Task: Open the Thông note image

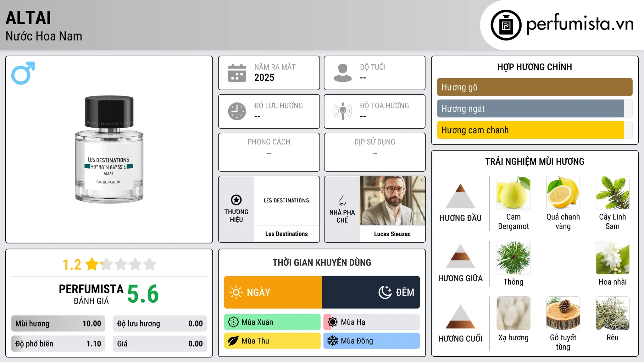Action: coord(514,258)
